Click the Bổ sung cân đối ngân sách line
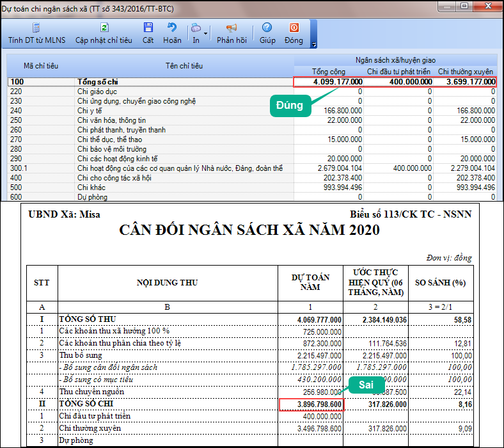 tap(249, 367)
